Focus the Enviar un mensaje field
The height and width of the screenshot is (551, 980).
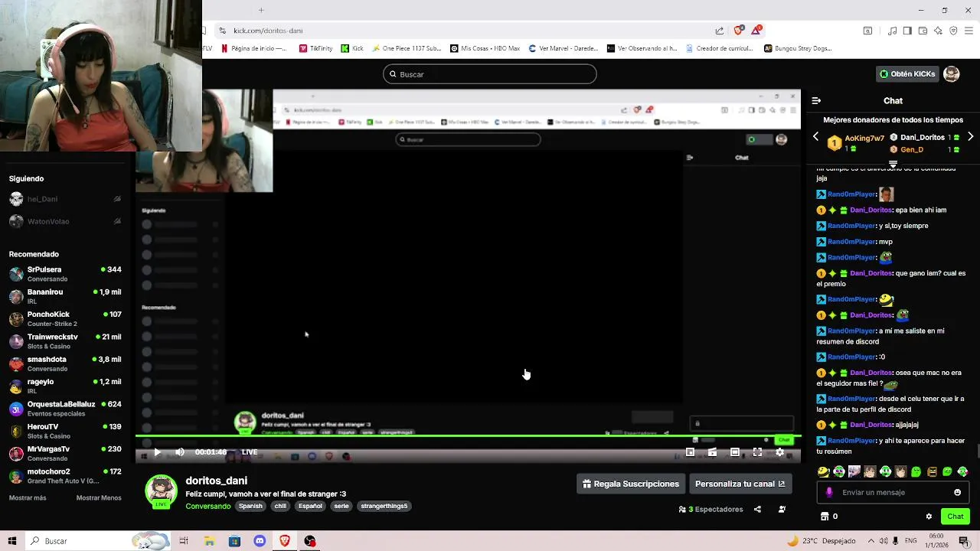point(893,492)
